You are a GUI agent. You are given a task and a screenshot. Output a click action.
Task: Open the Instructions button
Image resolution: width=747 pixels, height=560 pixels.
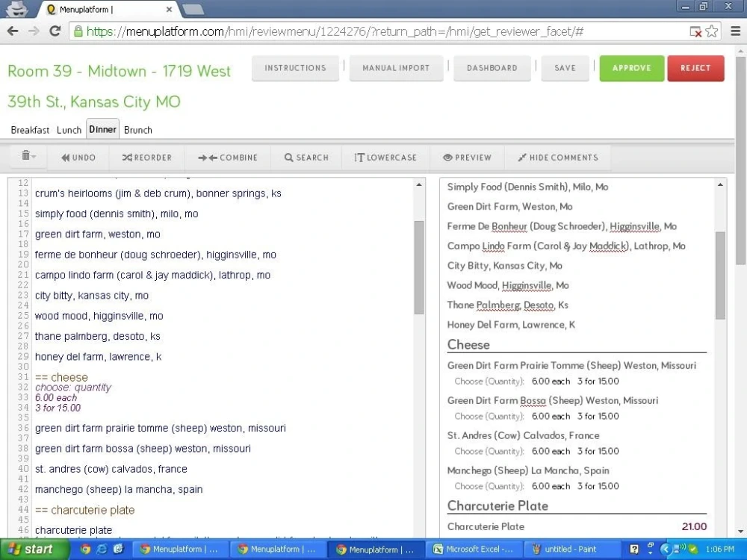pos(295,68)
